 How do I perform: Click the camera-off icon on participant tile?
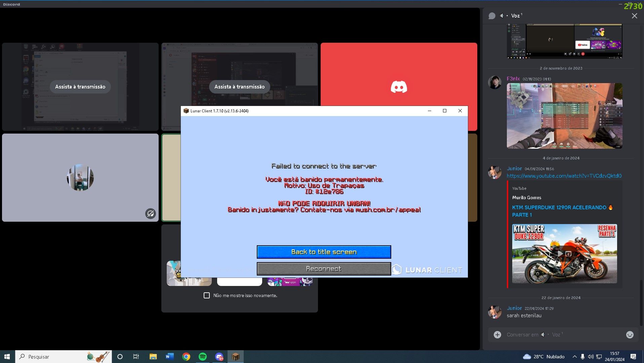coord(150,213)
